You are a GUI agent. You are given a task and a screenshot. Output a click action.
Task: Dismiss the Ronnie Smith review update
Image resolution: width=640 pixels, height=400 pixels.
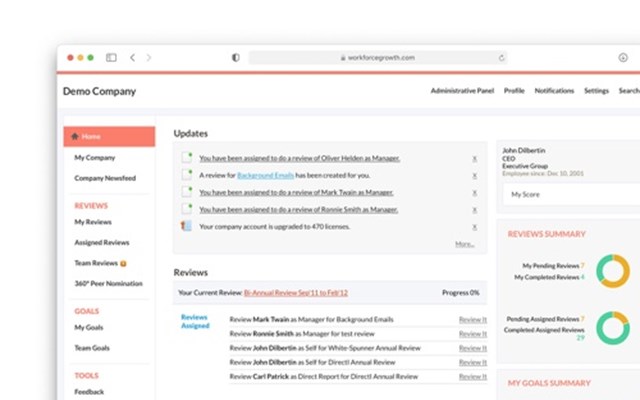point(474,210)
